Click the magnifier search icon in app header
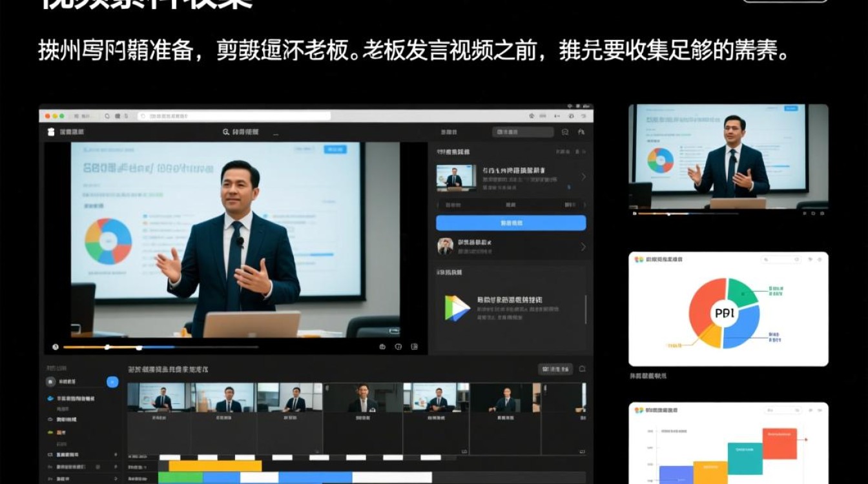Image resolution: width=868 pixels, height=484 pixels. [226, 132]
